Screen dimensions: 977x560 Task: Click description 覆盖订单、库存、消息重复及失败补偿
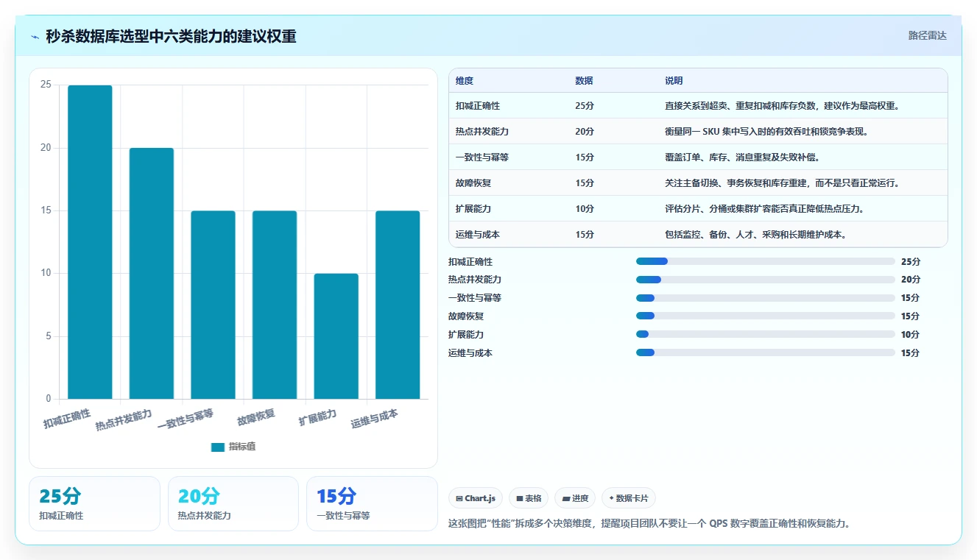(x=742, y=157)
